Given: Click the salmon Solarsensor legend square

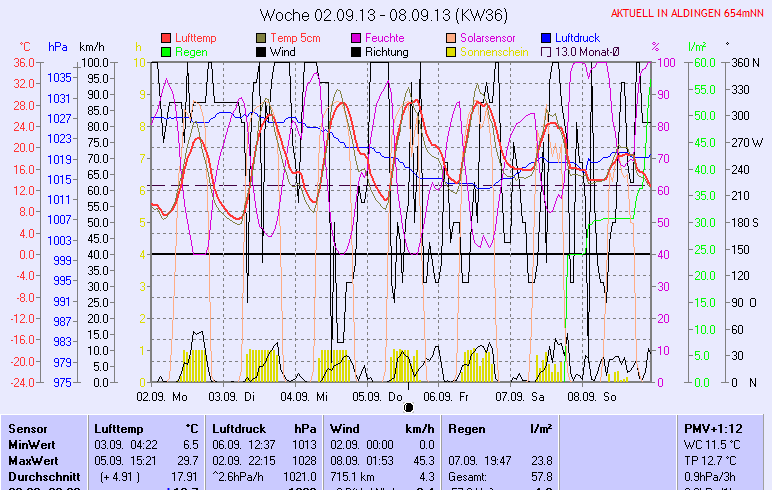Looking at the screenshot, I should tap(452, 37).
